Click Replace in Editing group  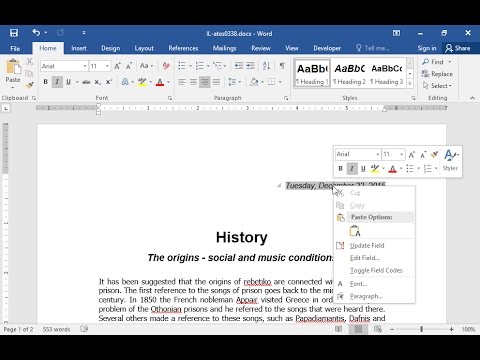pos(437,74)
